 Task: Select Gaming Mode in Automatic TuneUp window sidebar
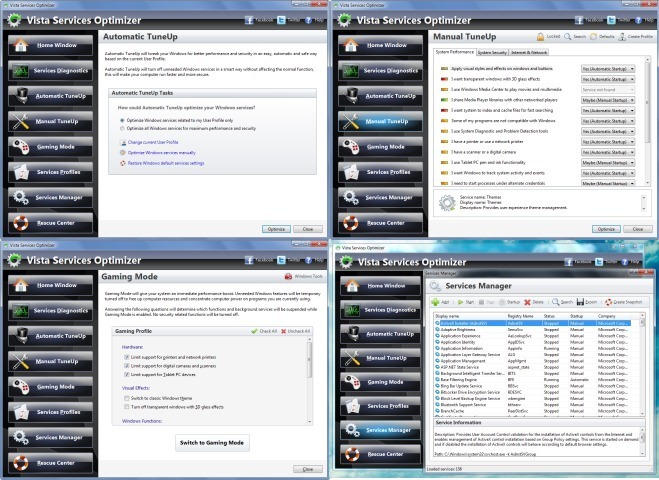click(50, 147)
